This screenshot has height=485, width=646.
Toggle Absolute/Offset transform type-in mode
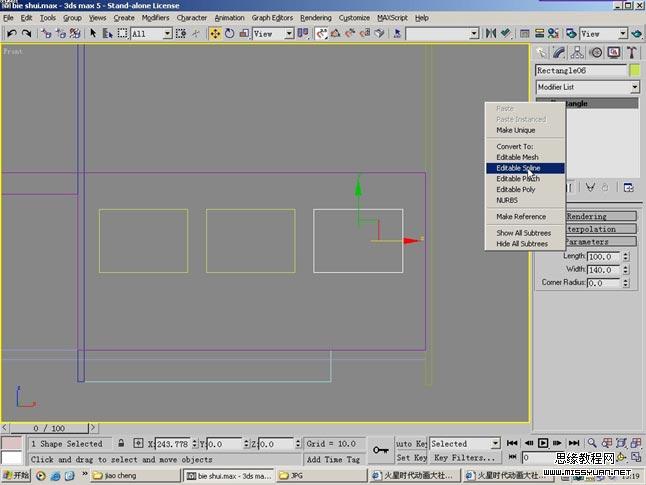(x=138, y=443)
